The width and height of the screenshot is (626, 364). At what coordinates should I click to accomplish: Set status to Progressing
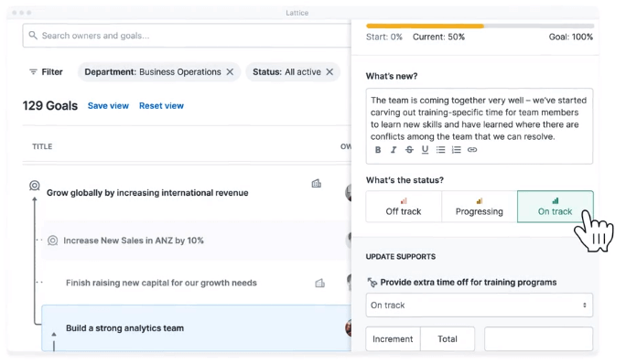479,207
